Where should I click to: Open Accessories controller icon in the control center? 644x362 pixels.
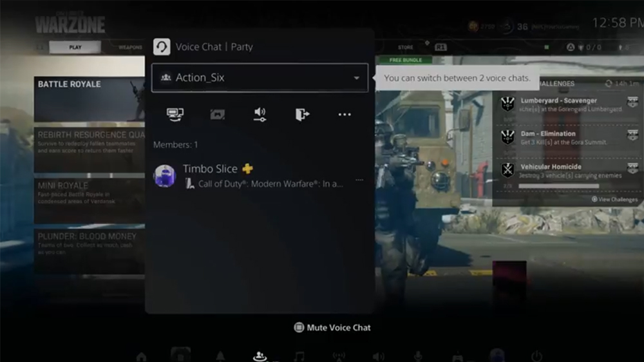457,357
